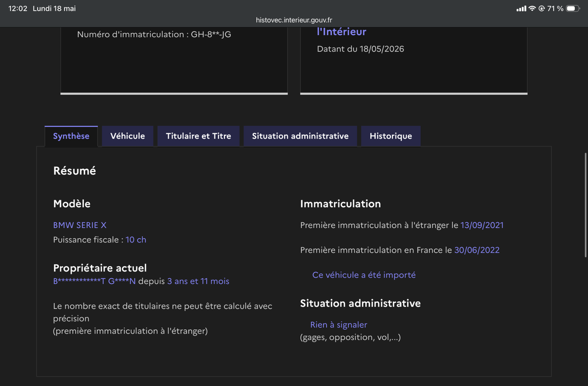This screenshot has width=588, height=386.
Task: Click the date 30/06/2022
Action: 477,250
